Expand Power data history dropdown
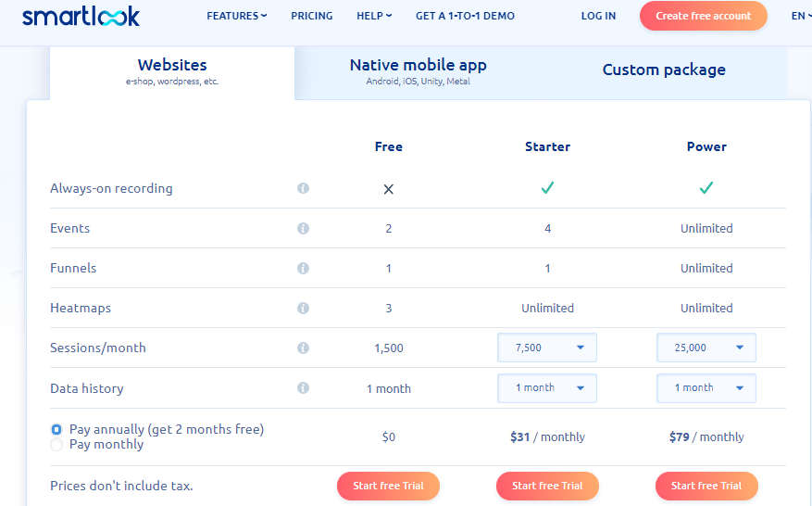This screenshot has height=506, width=812. pos(706,387)
